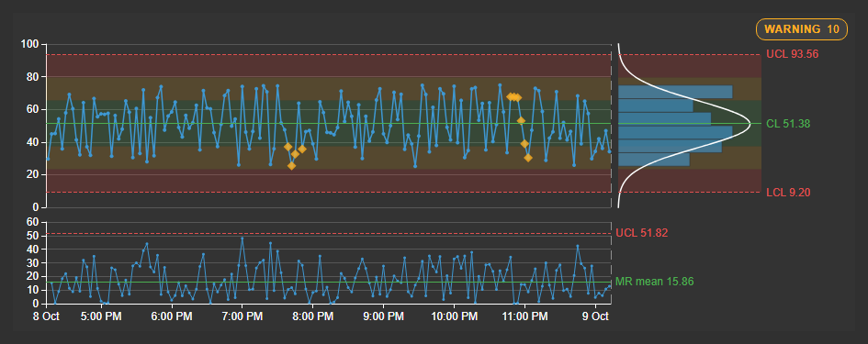Click the 60 y-axis label on the moving range chart
Image resolution: width=868 pixels, height=344 pixels.
(x=34, y=222)
